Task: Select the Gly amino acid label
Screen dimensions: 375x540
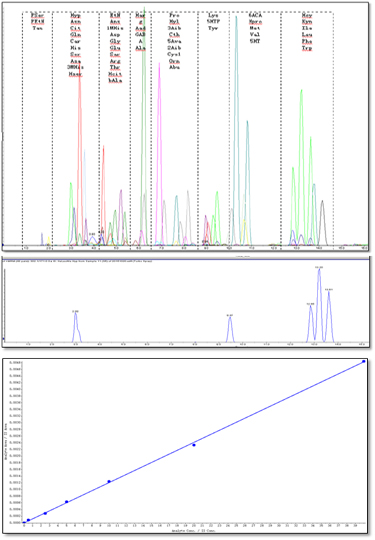Action: coord(115,41)
